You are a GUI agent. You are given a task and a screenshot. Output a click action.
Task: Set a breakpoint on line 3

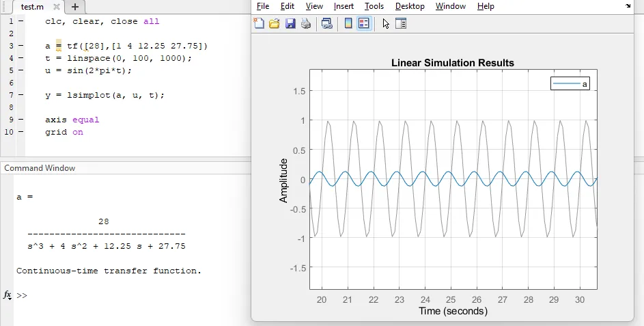click(x=20, y=46)
